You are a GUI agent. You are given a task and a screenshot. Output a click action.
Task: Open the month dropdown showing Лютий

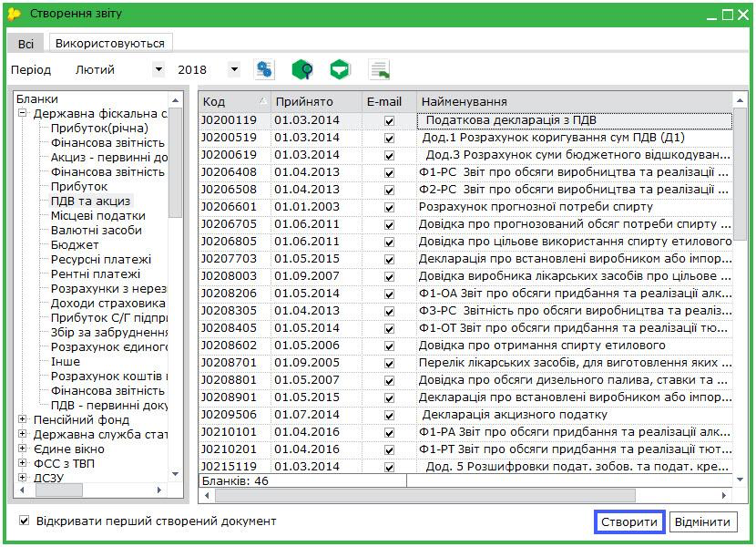(158, 69)
